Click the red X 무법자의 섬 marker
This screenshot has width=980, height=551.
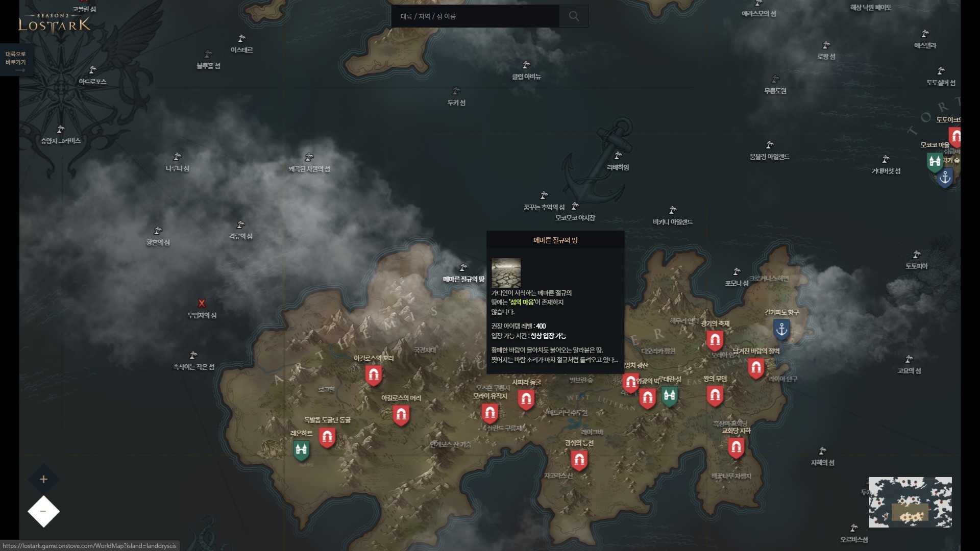(x=202, y=304)
